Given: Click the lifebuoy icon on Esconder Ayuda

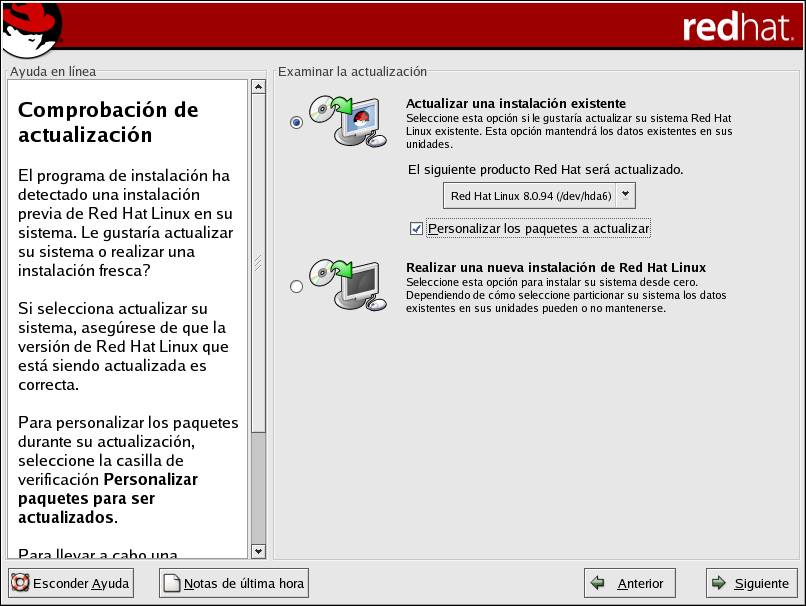Looking at the screenshot, I should (20, 583).
